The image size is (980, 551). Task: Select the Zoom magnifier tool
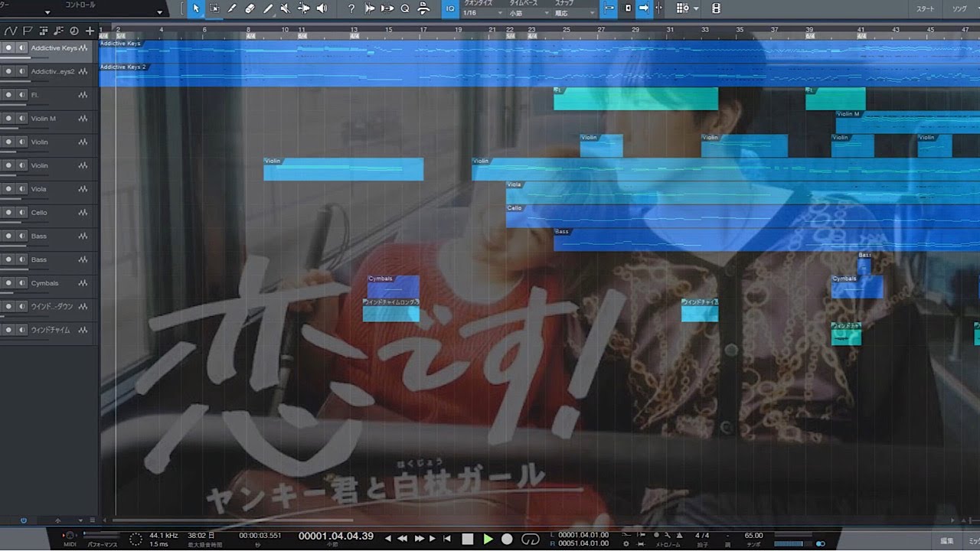(x=405, y=8)
